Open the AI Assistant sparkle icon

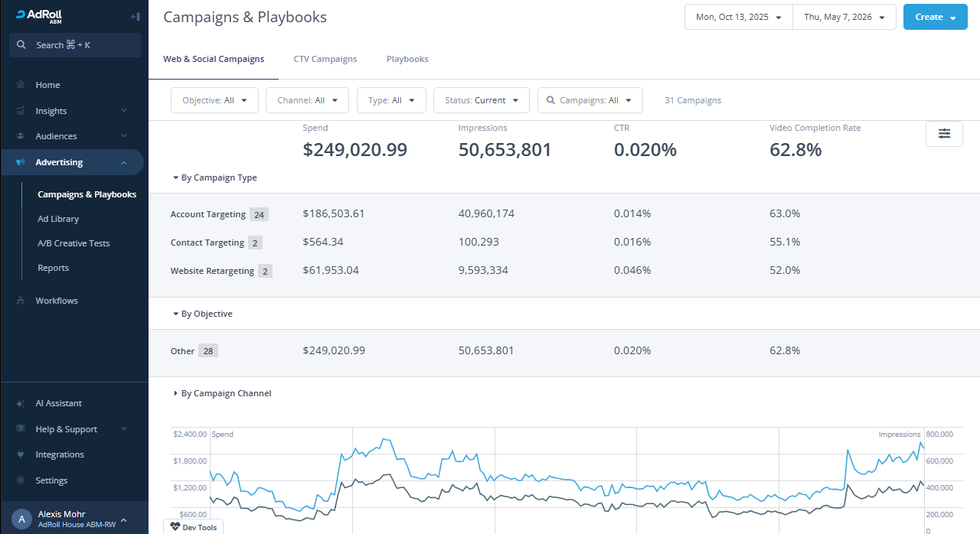tap(21, 403)
